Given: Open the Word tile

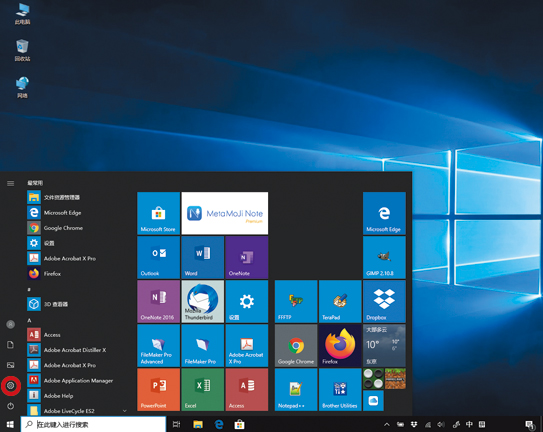Looking at the screenshot, I should point(203,257).
